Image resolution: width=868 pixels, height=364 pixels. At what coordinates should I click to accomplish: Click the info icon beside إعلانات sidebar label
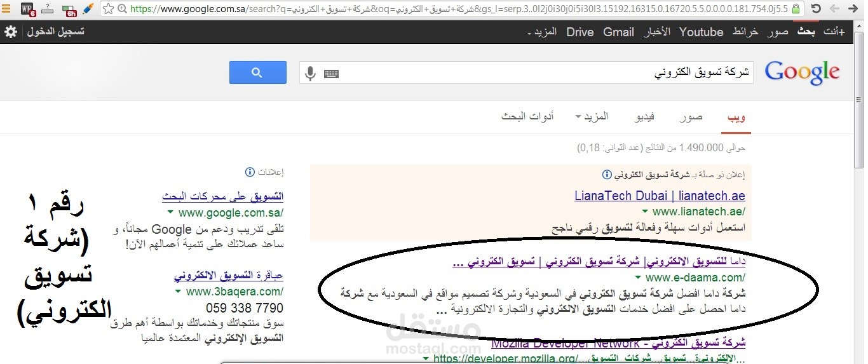250,172
